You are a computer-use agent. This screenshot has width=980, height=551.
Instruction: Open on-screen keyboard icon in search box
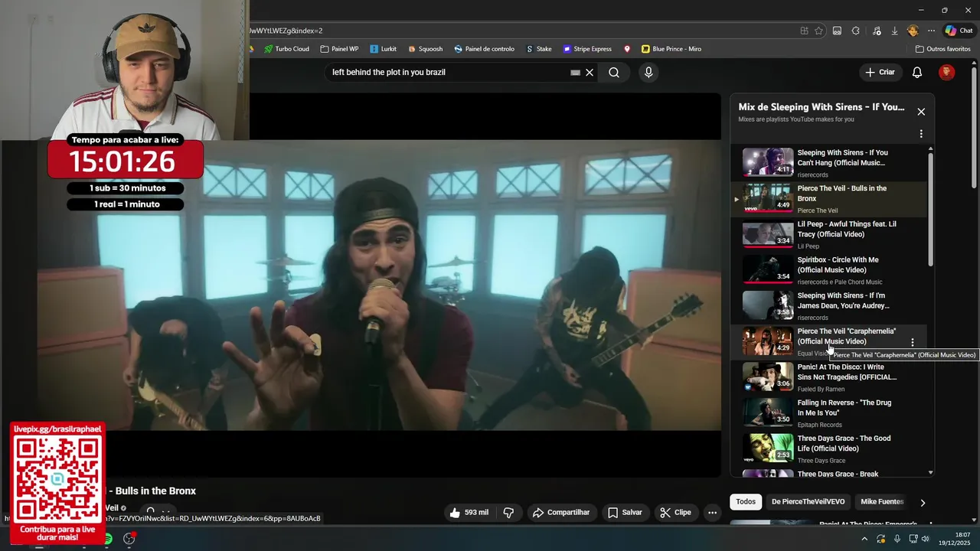pyautogui.click(x=575, y=73)
